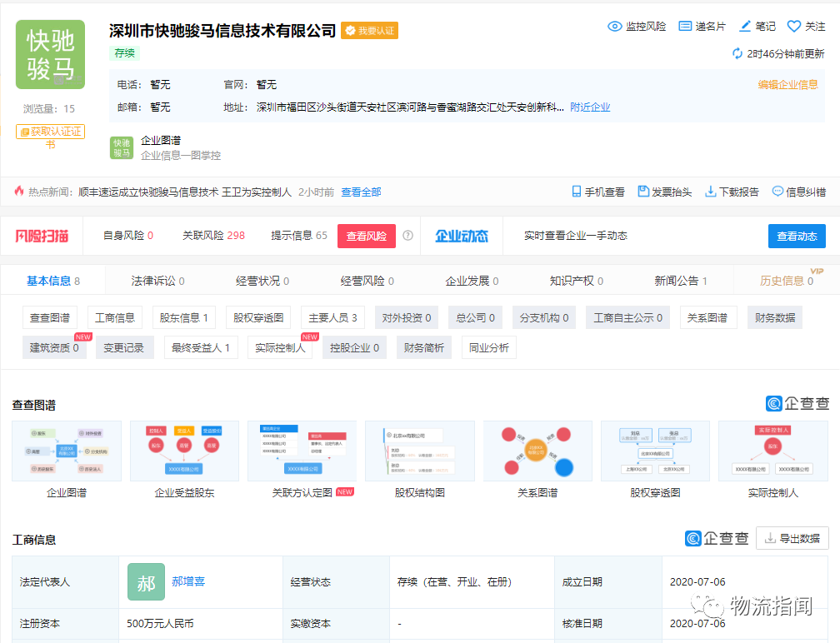Click the 关注 heart icon
The image size is (840, 643).
click(794, 26)
